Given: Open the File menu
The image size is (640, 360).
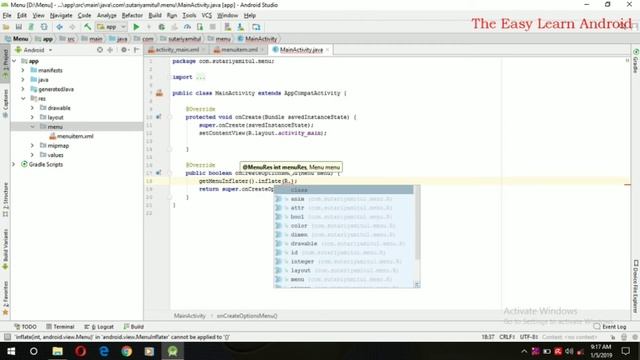Looking at the screenshot, I should [x=7, y=15].
